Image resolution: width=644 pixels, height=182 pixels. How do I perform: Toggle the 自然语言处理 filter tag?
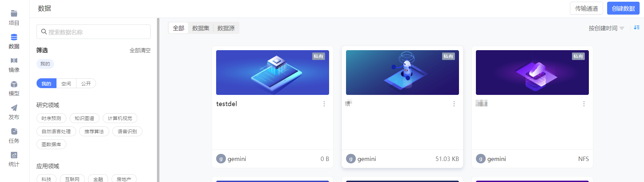pos(56,132)
